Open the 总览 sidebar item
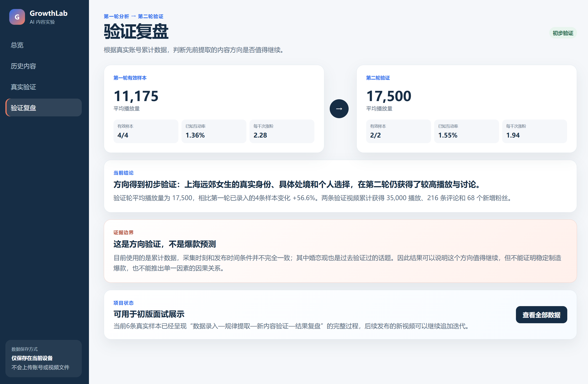Screen dimensions: 588x384 click(43, 45)
